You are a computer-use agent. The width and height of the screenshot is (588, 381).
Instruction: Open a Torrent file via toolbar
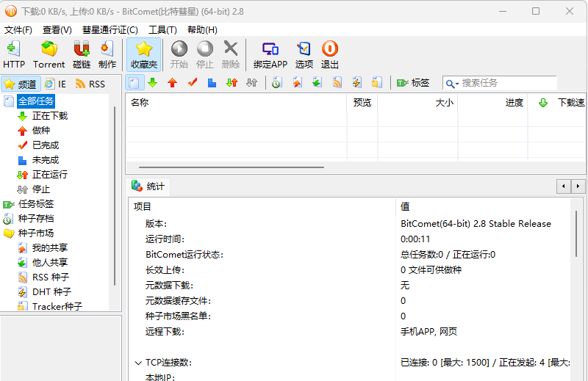[49, 55]
